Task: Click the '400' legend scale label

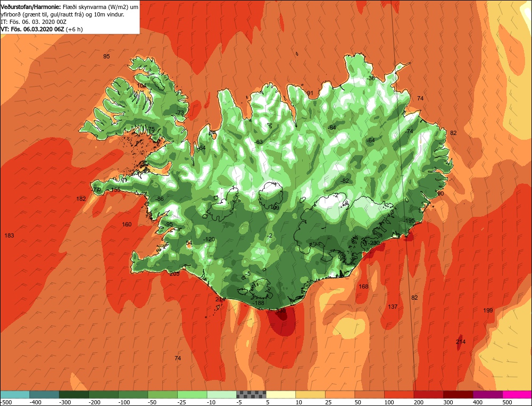Action: pos(477,402)
